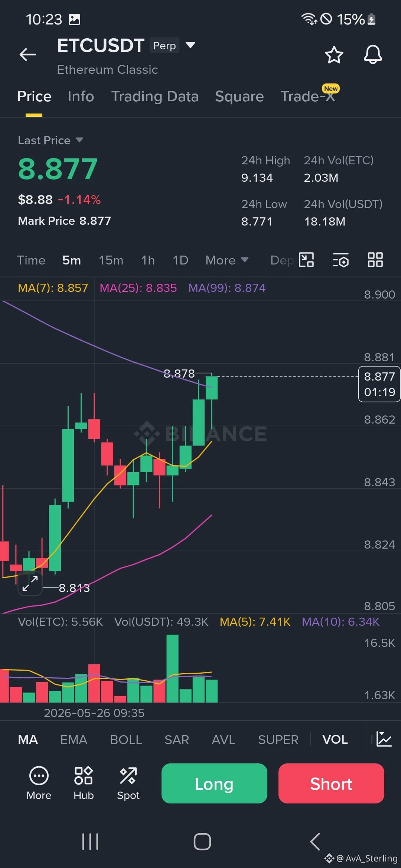Tap the chart low marker 8.813
Viewport: 401px width, 868px height.
pos(74,588)
